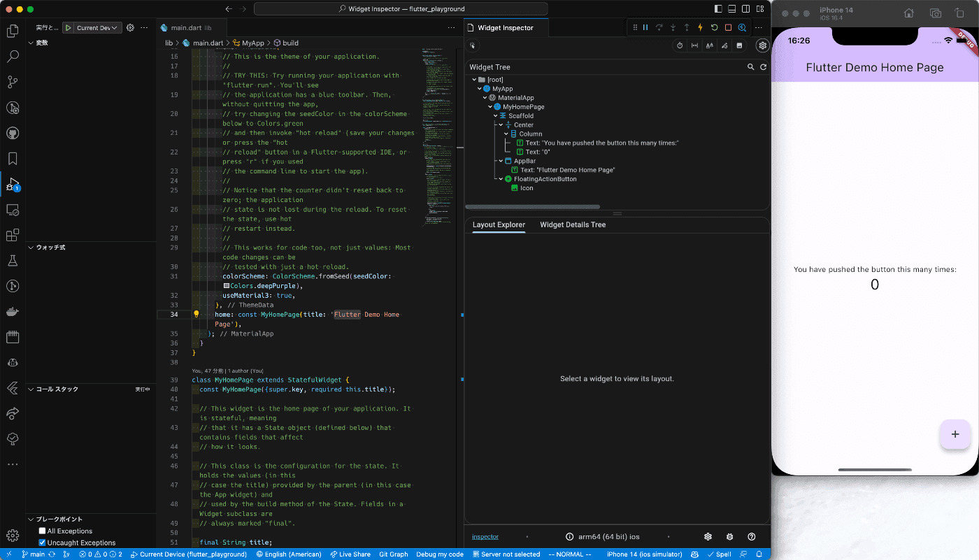979x560 pixels.
Task: Open the Testing flask view
Action: [x=12, y=260]
